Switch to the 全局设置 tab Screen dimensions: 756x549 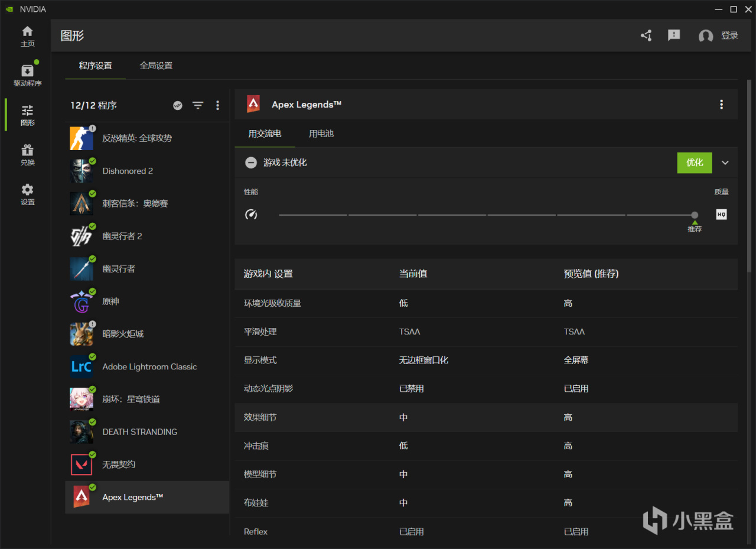coord(156,66)
